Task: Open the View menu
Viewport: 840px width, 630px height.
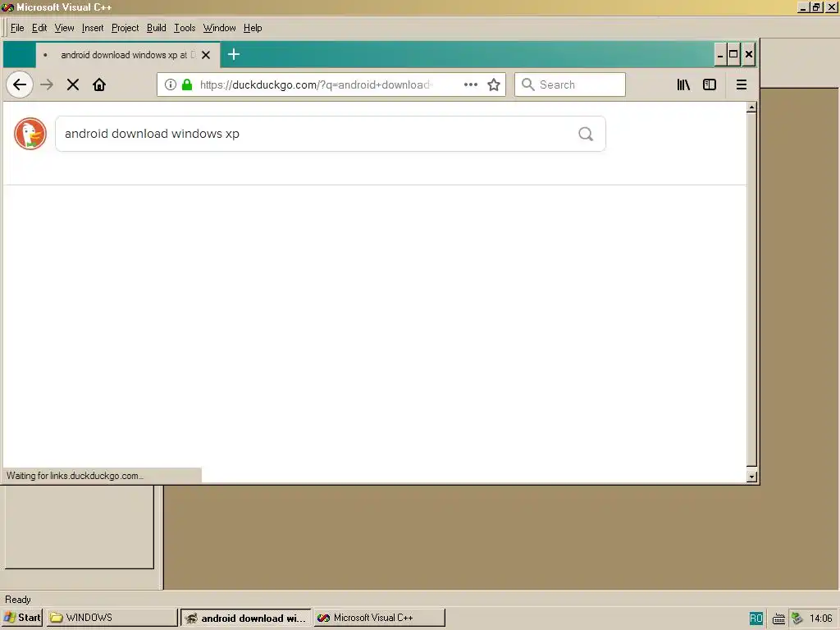Action: tap(64, 28)
